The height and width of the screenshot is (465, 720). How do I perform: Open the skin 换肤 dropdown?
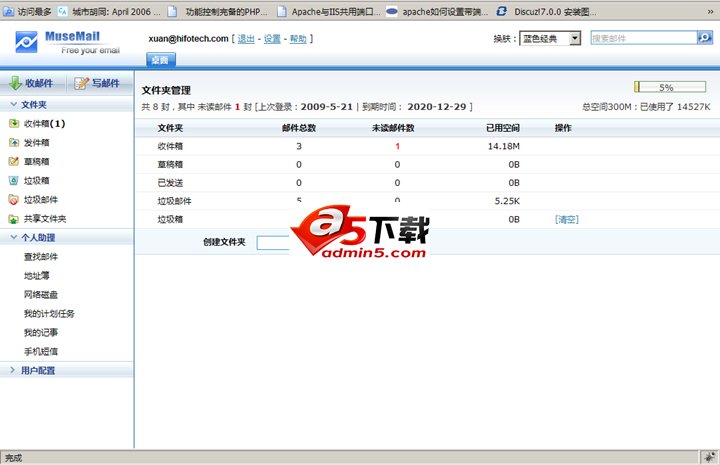tap(550, 38)
